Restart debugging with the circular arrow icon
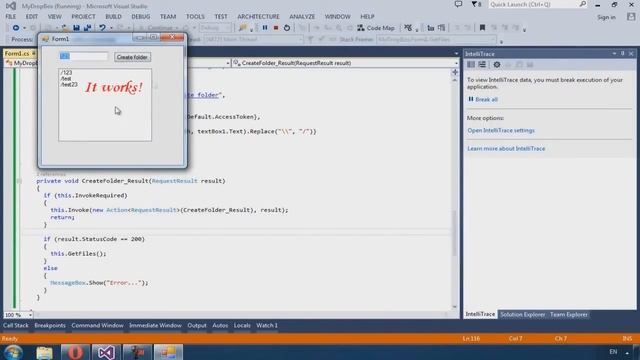 click(x=287, y=28)
